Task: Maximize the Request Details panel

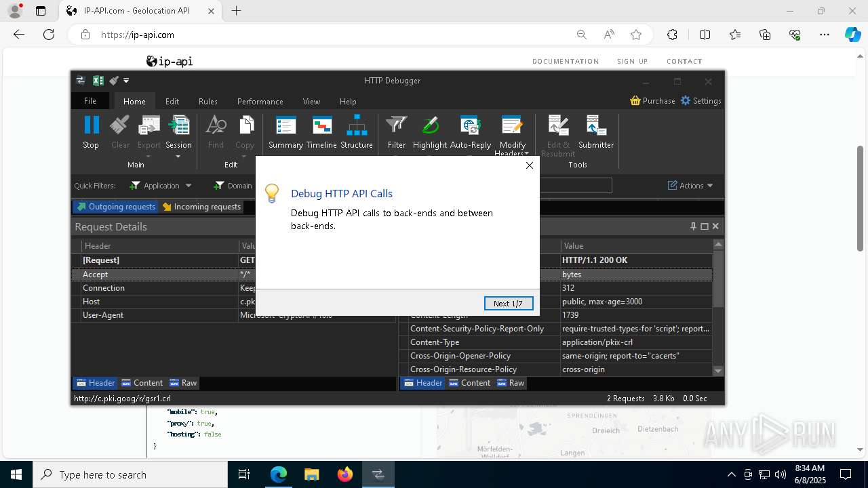Action: point(704,226)
